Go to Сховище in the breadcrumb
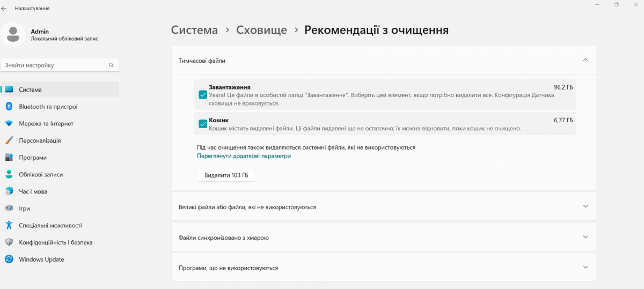Screen dimensions: 644x289 tap(261, 30)
